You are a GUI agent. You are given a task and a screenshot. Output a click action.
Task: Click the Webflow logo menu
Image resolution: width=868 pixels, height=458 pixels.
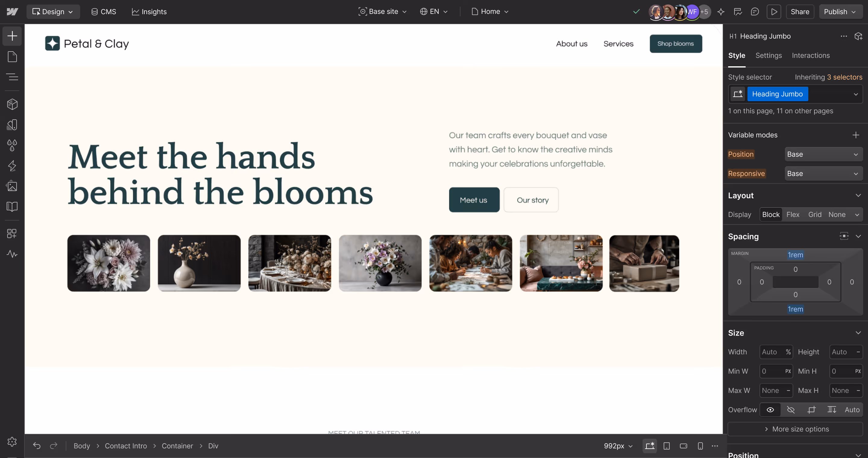12,12
